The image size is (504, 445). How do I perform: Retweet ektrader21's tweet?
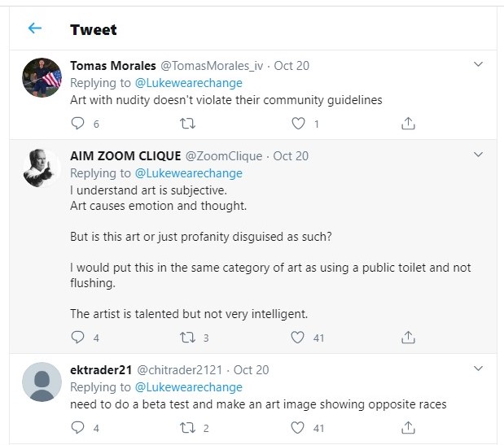pos(187,427)
